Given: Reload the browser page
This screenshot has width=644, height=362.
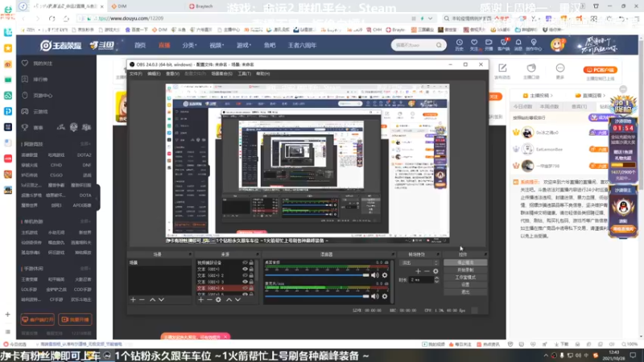Looking at the screenshot, I should [52, 19].
